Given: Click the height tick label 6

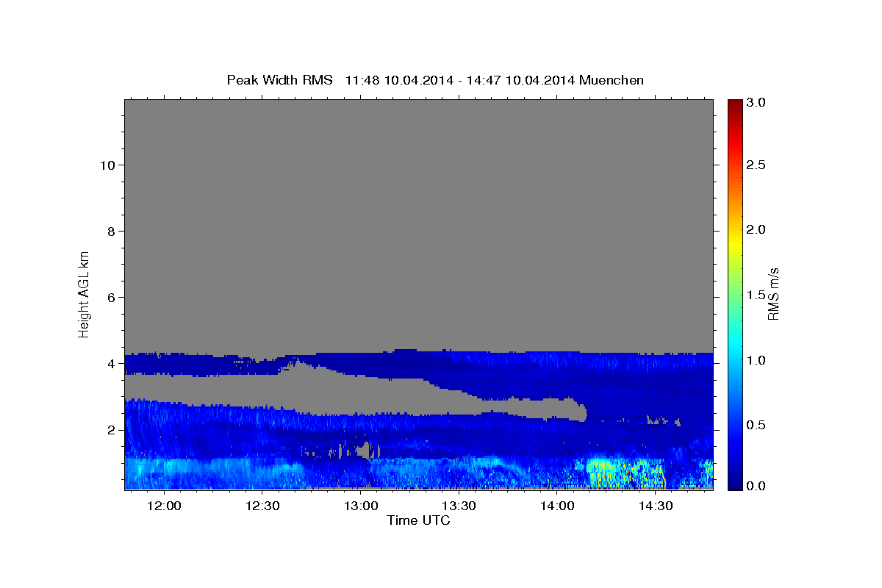Looking at the screenshot, I should pyautogui.click(x=112, y=298).
